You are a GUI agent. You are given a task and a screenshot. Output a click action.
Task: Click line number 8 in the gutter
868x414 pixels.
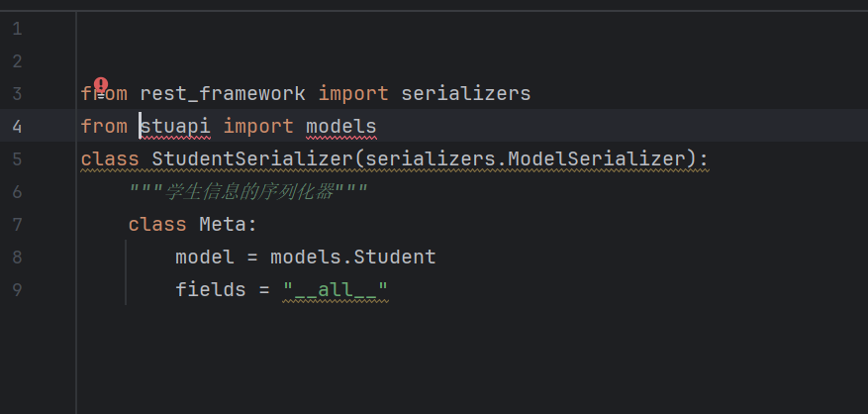pyautogui.click(x=17, y=258)
